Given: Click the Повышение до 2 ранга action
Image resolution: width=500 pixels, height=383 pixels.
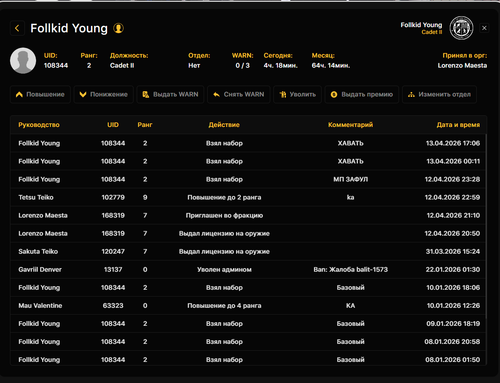Looking at the screenshot, I should [x=224, y=197].
